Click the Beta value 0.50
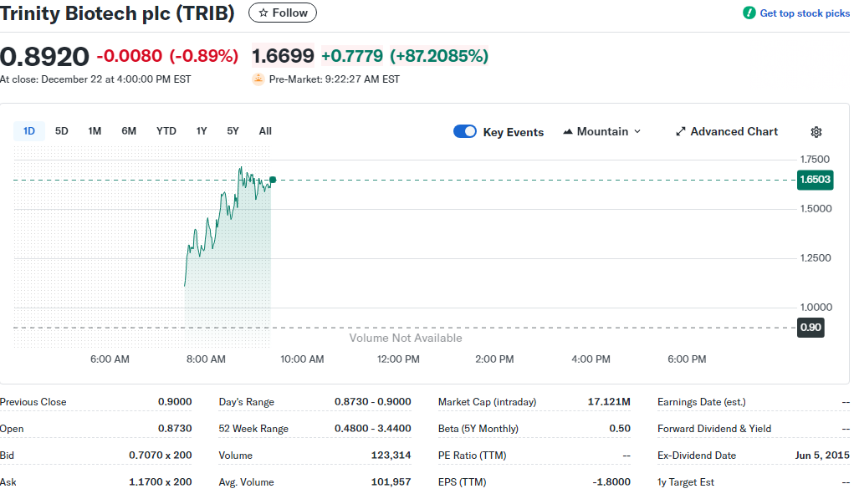Viewport: 854px width, 504px height. coord(620,428)
